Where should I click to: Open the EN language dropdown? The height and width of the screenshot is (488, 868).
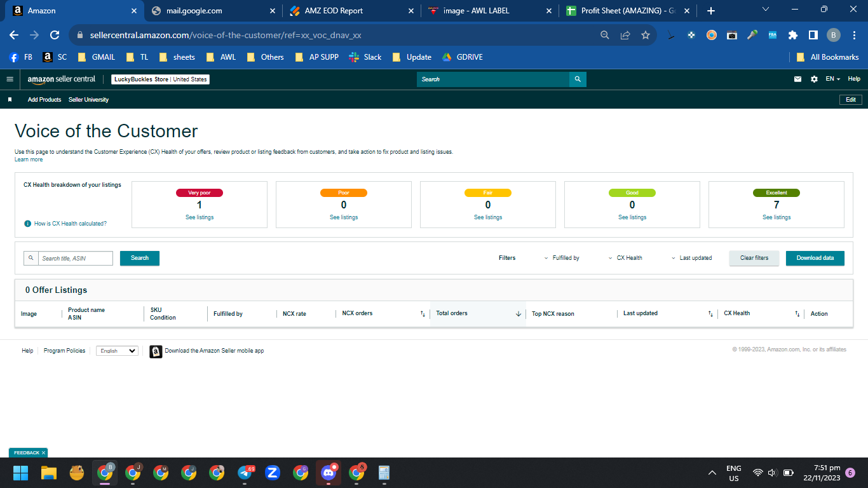[x=833, y=79]
